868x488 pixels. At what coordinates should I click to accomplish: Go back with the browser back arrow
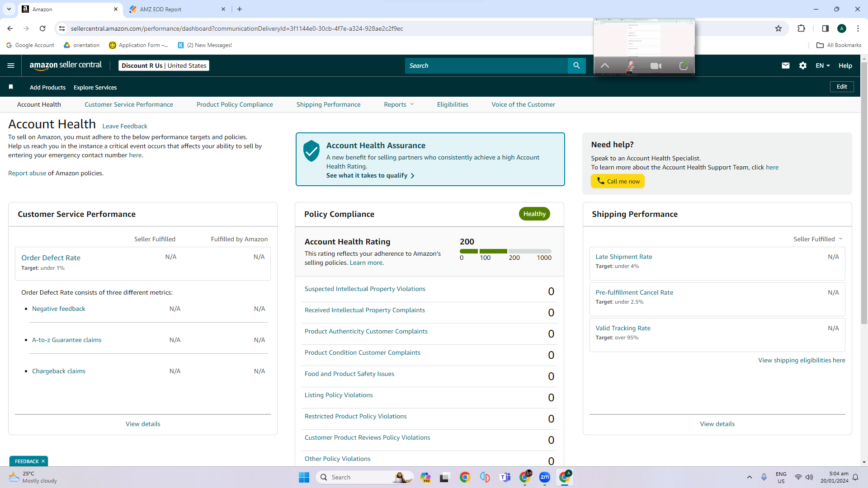tap(10, 28)
